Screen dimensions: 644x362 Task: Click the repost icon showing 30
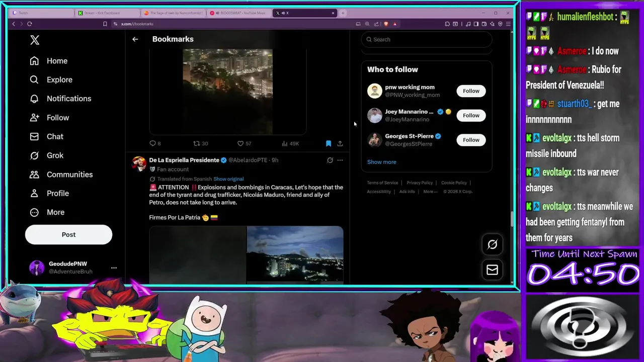pos(197,143)
